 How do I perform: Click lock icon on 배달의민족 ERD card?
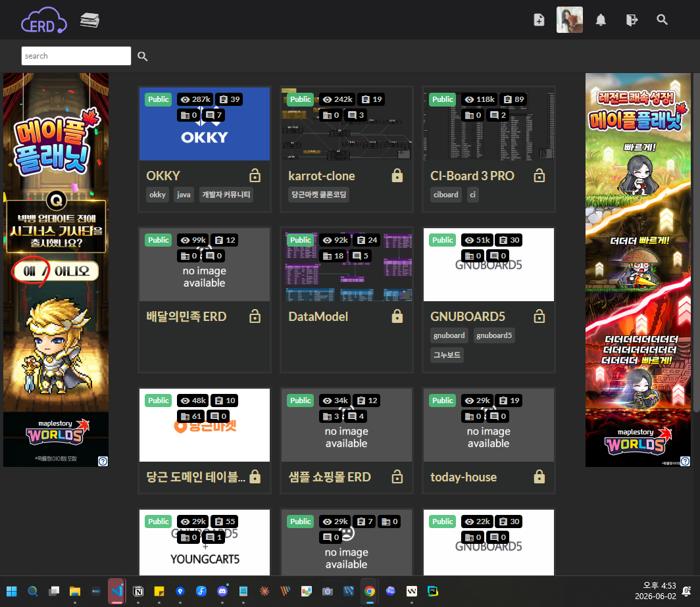pyautogui.click(x=255, y=316)
